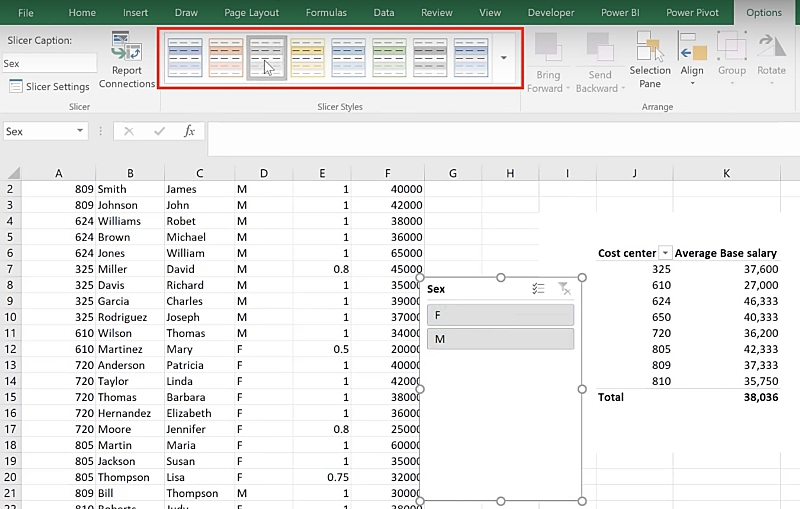Select the blue slicer style
The height and width of the screenshot is (509, 800).
pos(185,57)
